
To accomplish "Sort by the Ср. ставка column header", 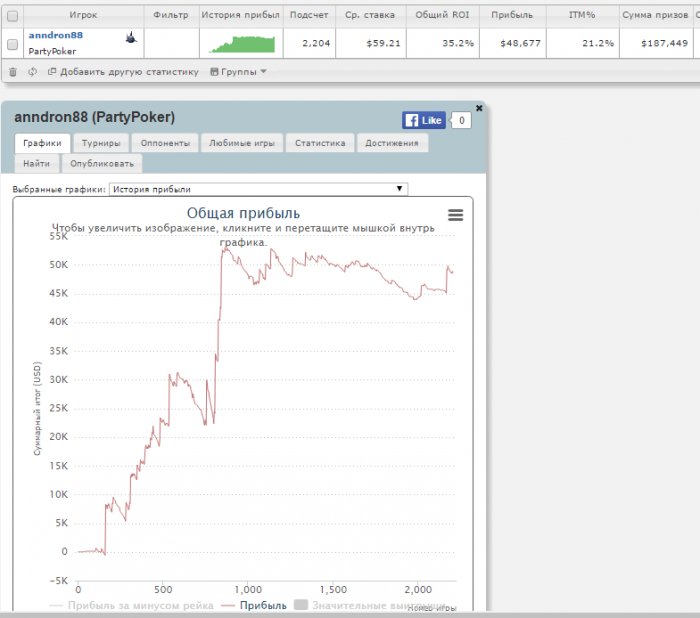I will tap(370, 15).
